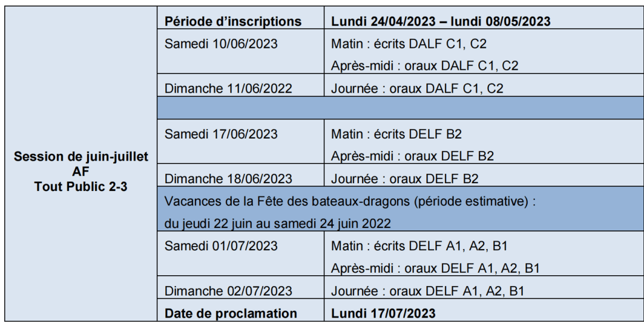Click 'Après-midi : oraux DELF B2'
This screenshot has height=323, width=644.
(413, 156)
